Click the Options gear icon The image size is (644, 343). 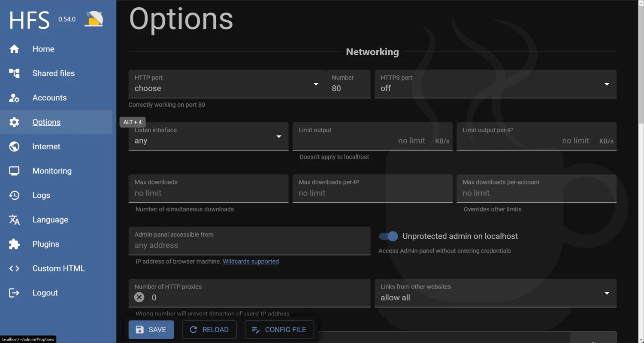(x=14, y=122)
